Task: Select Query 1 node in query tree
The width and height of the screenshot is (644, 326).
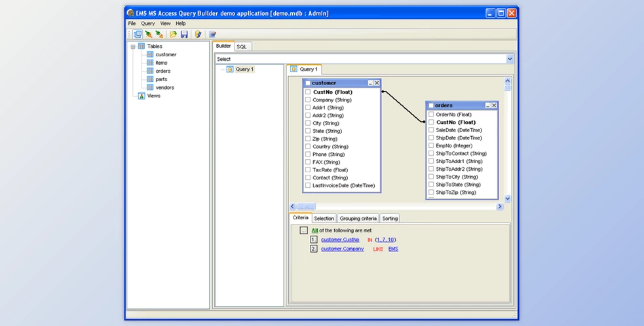Action: pyautogui.click(x=245, y=69)
